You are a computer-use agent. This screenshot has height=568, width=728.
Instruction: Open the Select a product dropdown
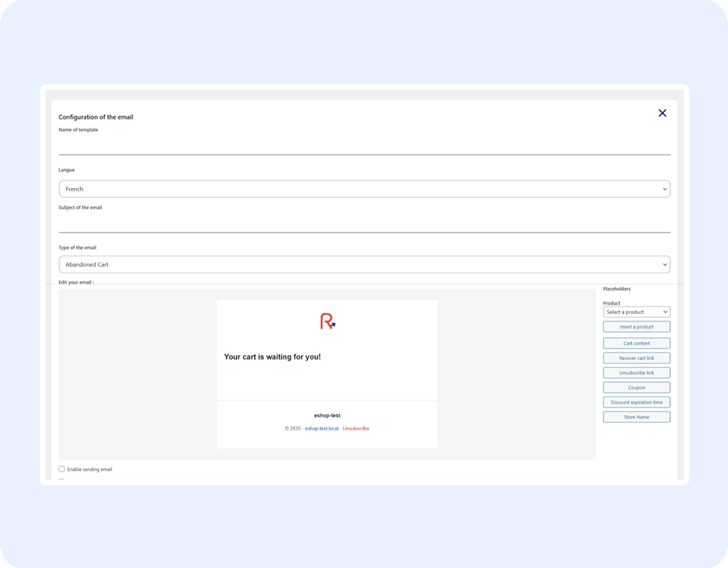click(636, 312)
